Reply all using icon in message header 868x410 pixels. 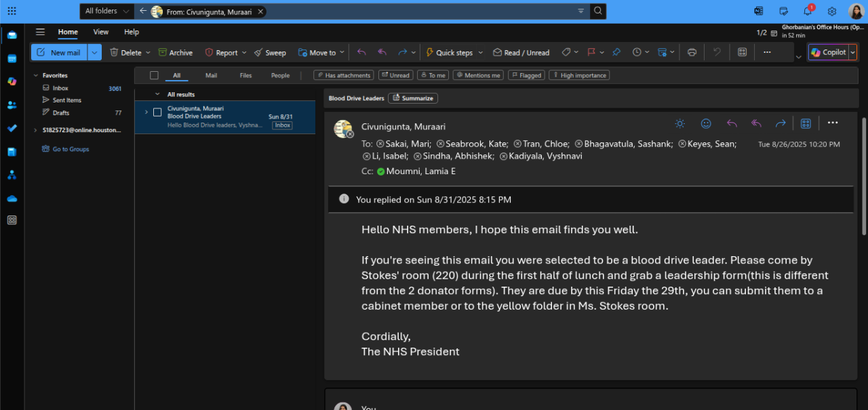coord(756,123)
